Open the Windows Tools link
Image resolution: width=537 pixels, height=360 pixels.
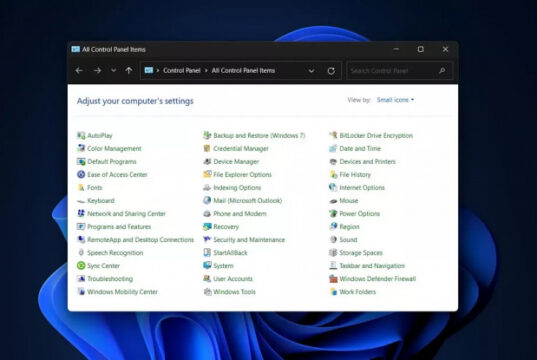coord(234,292)
